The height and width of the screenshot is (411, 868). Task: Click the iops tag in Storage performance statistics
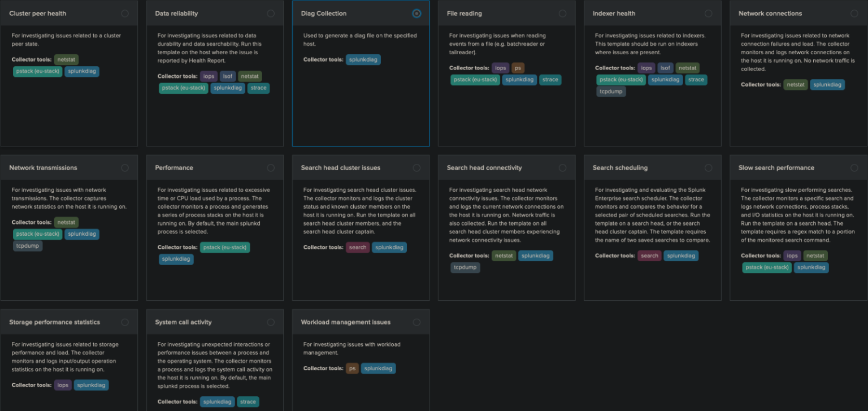point(63,385)
